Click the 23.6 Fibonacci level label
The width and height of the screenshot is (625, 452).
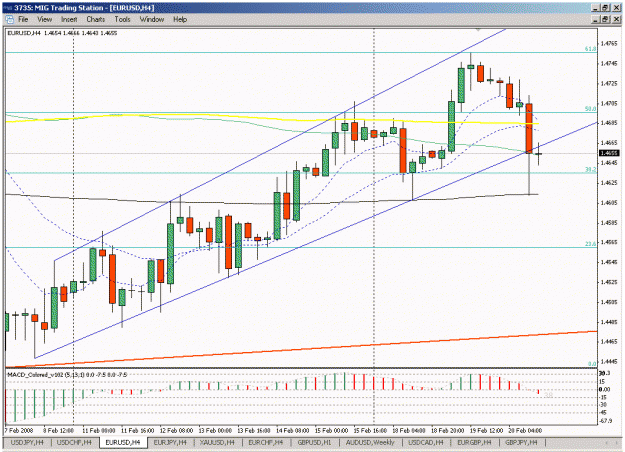click(590, 244)
